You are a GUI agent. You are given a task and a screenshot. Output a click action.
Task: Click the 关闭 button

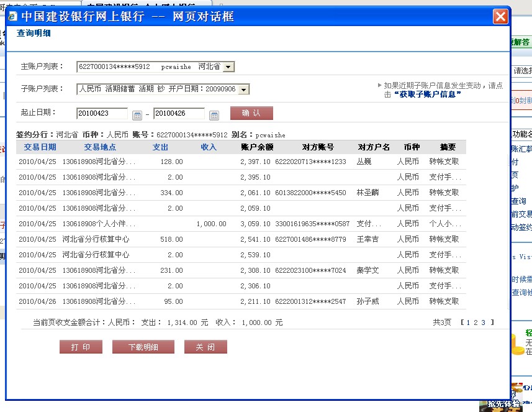click(x=205, y=347)
